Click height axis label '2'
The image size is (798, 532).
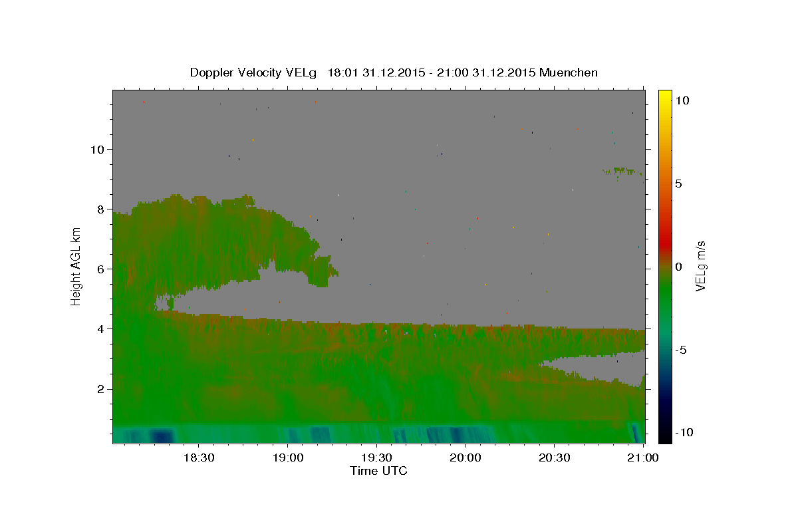(101, 388)
